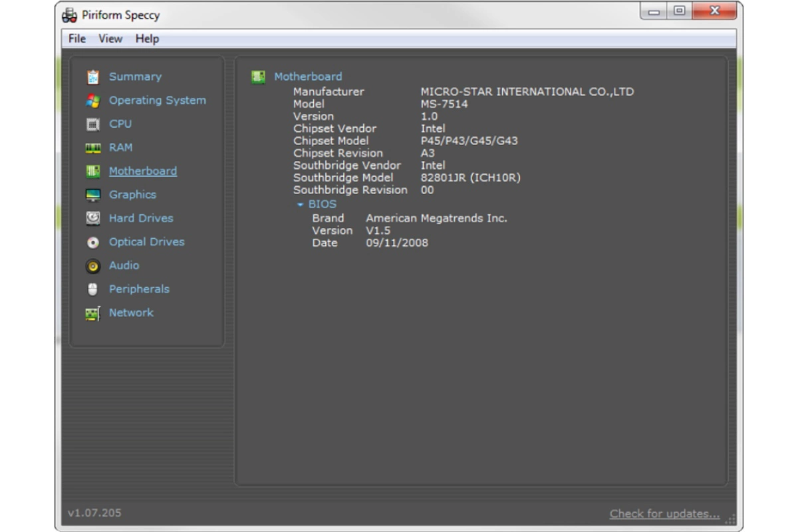Select the RAM section
Image resolution: width=798 pixels, height=532 pixels.
click(120, 147)
